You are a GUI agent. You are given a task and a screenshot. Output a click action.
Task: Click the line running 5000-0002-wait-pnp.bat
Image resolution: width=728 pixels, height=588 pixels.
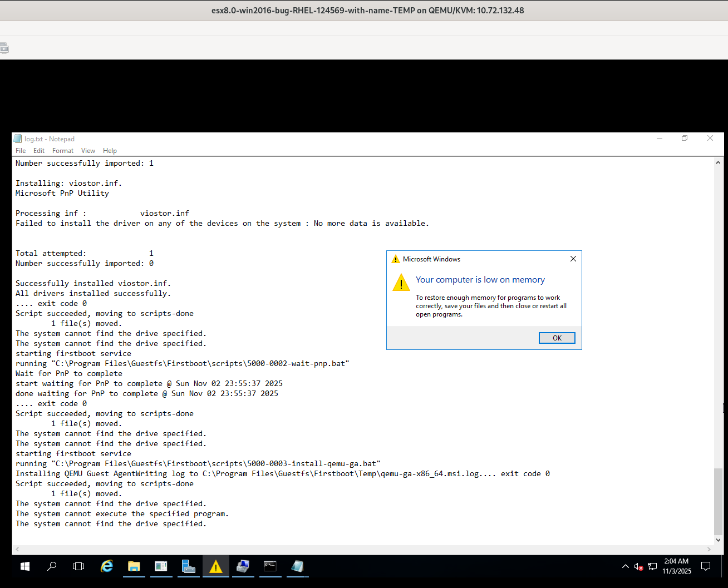[183, 363]
